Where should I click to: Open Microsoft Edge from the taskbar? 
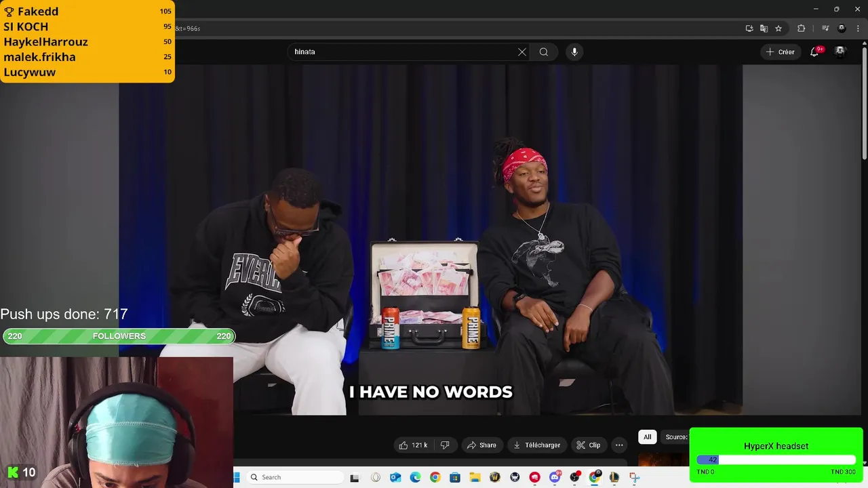coord(415,477)
